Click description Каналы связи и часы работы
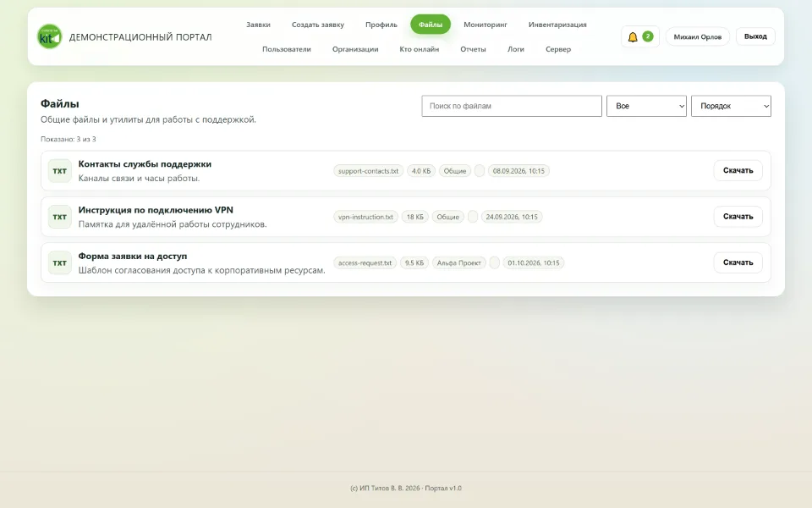Screen dimensions: 812x508 click(x=139, y=179)
